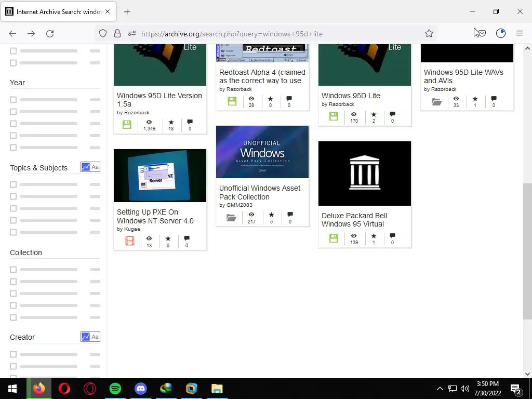The height and width of the screenshot is (399, 532).
Task: Sort Creator by count chart icon
Action: (86, 337)
